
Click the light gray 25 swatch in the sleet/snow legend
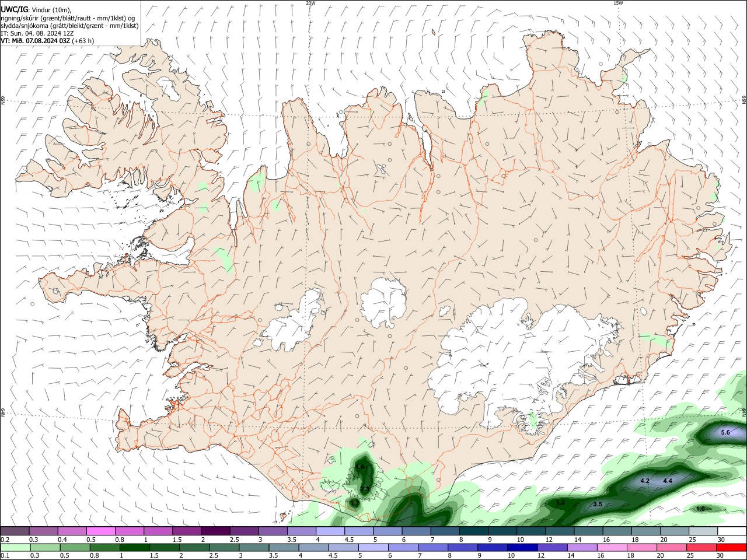pos(703,531)
